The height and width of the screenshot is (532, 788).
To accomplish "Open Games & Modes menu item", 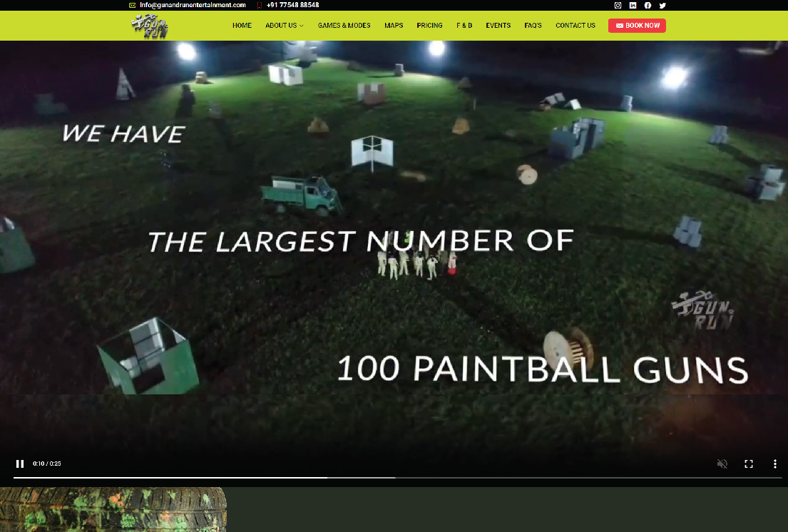I will 344,26.
